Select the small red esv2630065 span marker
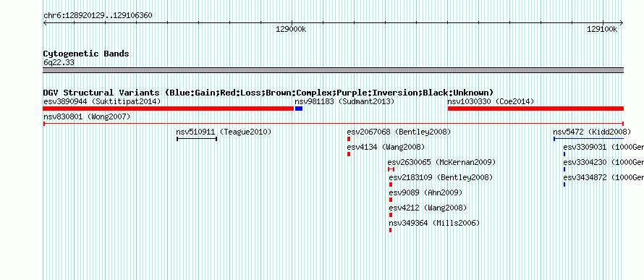The width and height of the screenshot is (644, 280). (391, 169)
